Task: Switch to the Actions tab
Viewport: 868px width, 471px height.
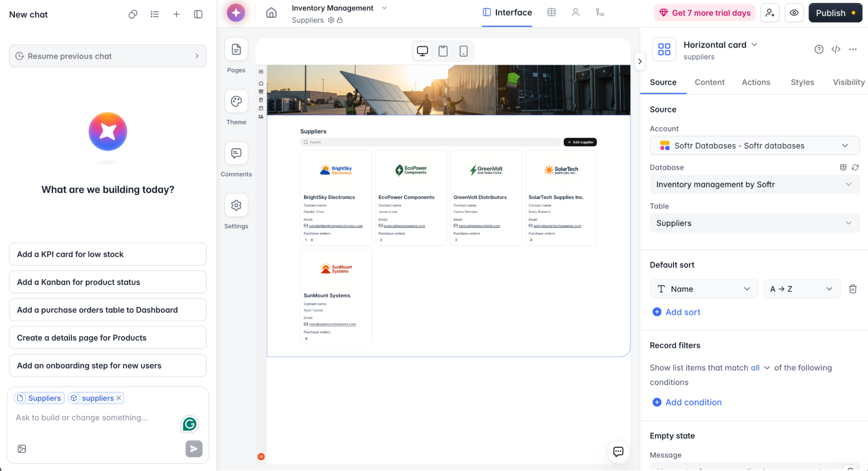Action: 756,82
